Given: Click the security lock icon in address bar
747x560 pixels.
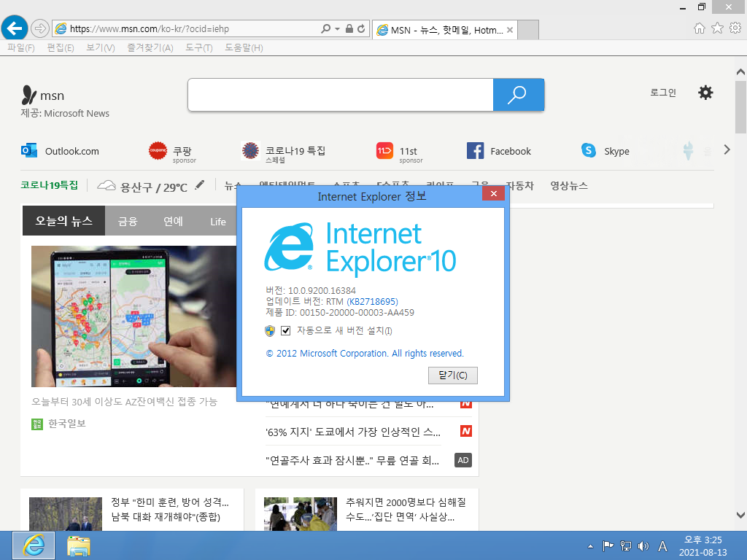Looking at the screenshot, I should pos(349,28).
